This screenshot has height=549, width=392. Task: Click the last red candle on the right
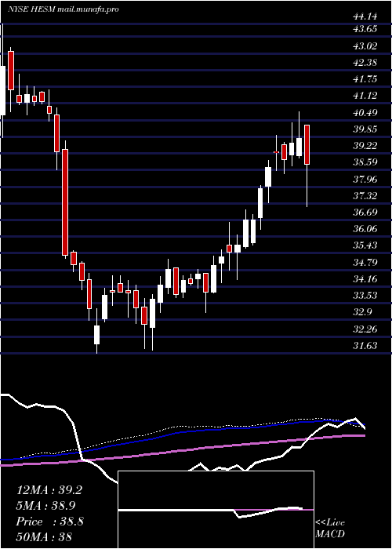pyautogui.click(x=307, y=144)
